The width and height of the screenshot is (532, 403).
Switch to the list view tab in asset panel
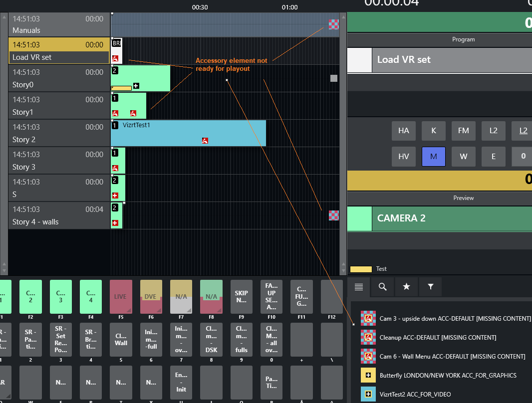(x=358, y=287)
